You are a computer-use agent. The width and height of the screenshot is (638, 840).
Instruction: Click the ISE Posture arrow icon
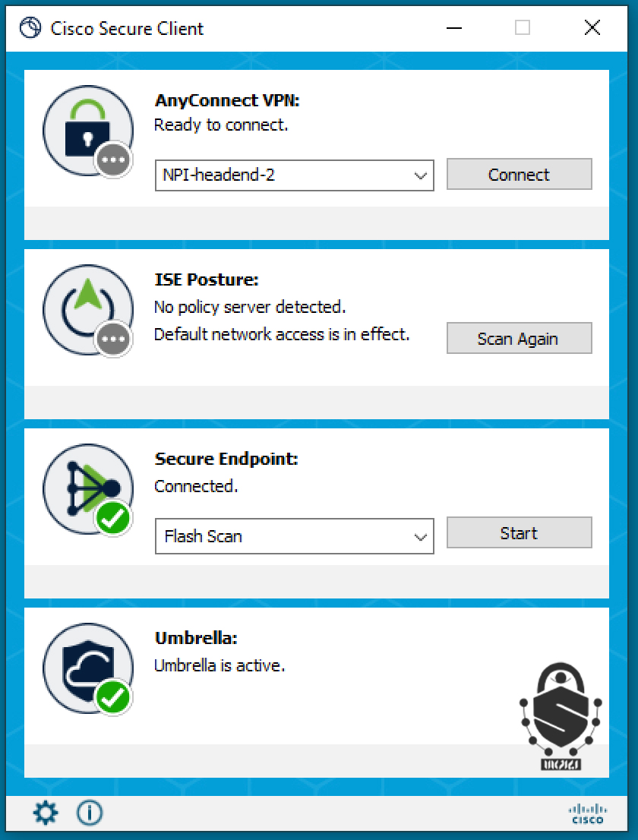click(x=88, y=309)
